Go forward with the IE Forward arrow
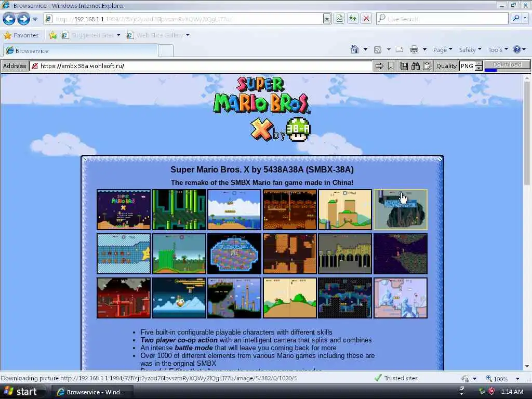532x399 pixels. point(23,19)
